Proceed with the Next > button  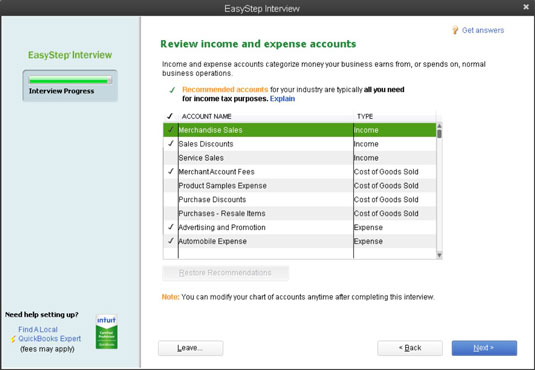tap(484, 348)
